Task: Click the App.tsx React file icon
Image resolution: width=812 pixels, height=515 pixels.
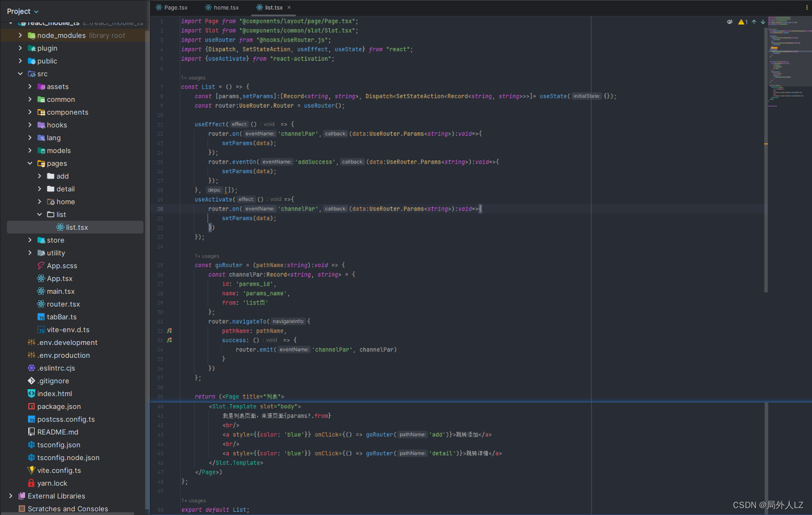Action: (41, 278)
